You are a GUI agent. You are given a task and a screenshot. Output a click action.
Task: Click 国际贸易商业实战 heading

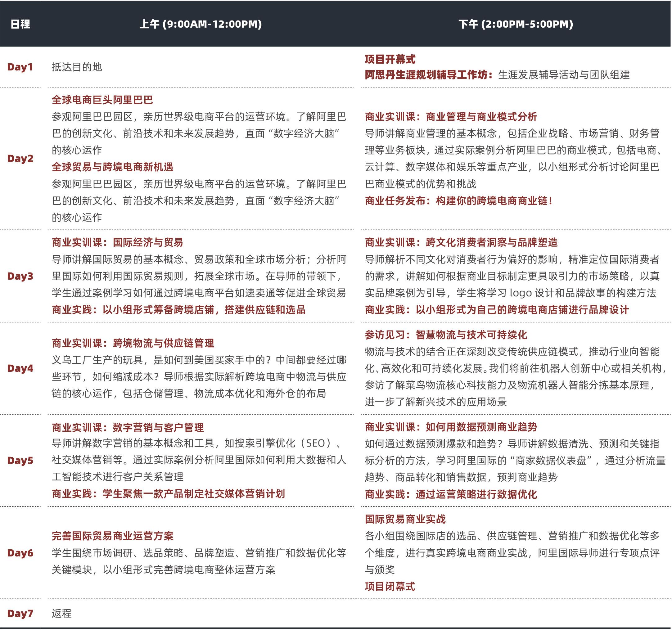click(x=405, y=519)
